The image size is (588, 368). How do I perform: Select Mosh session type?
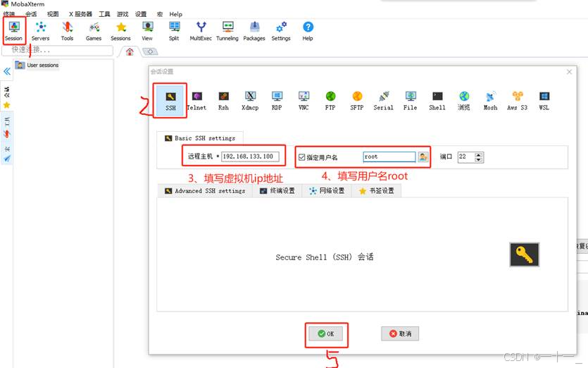coord(491,101)
